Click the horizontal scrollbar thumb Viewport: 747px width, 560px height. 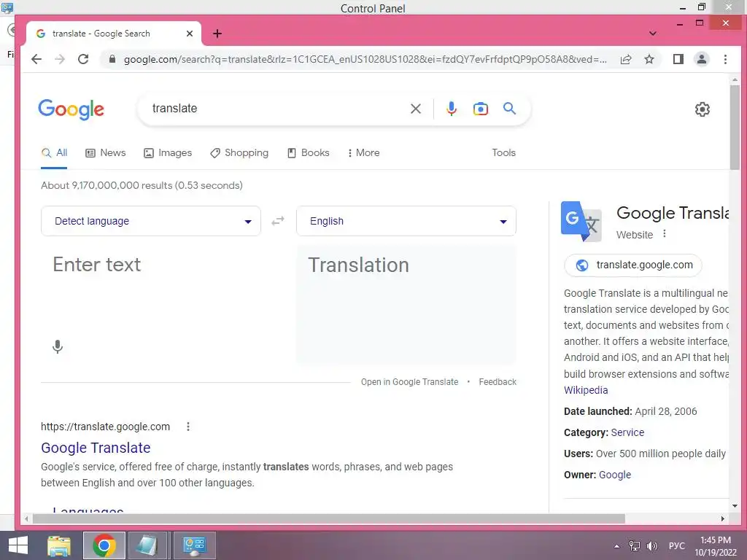tap(329, 518)
